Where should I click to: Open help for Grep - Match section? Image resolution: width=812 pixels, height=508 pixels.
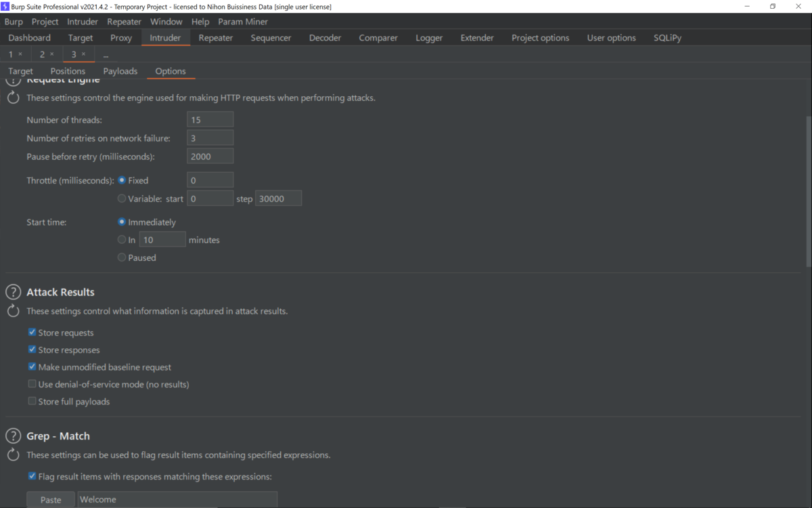pos(13,436)
